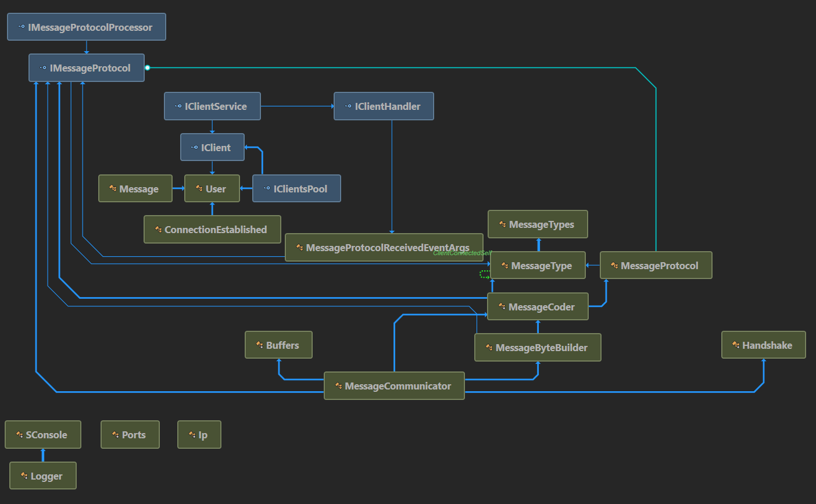
Task: Click the class icon on Handshake
Action: (736, 345)
